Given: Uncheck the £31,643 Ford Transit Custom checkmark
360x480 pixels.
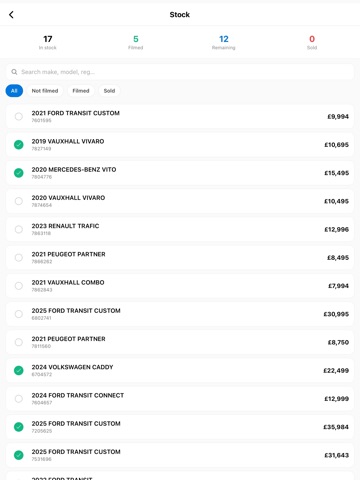Looking at the screenshot, I should (19, 455).
